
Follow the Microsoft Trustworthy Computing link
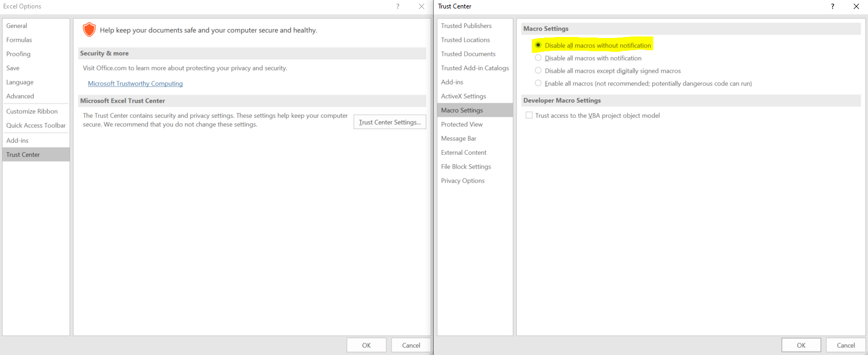(x=135, y=83)
